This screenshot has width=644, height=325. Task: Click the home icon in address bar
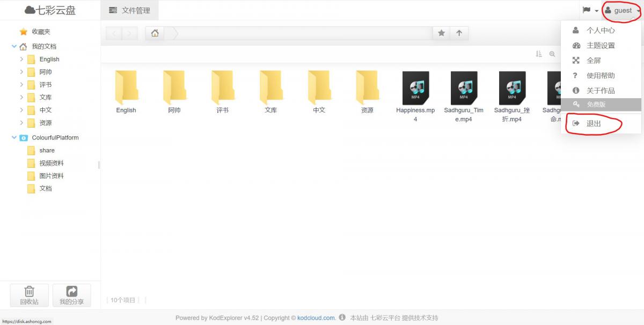(x=155, y=33)
